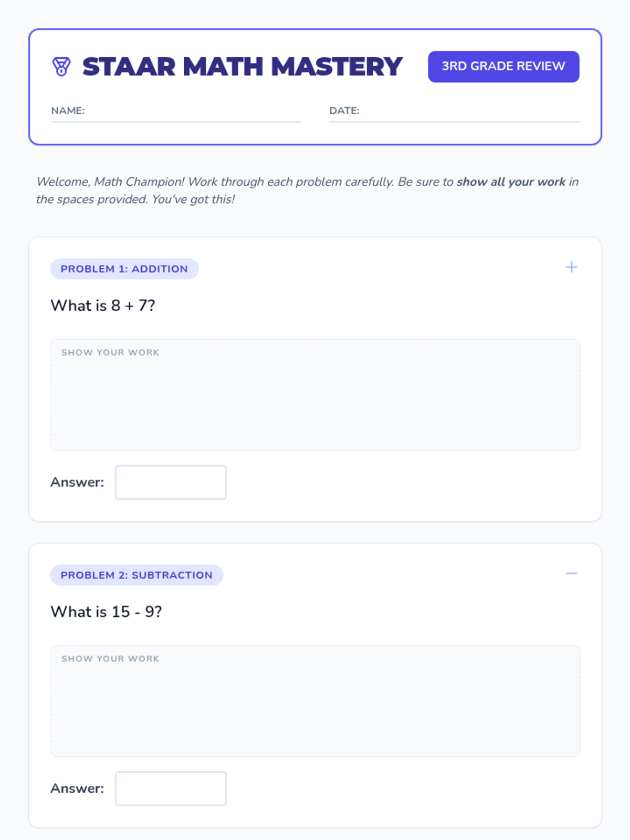Viewport: 630px width, 840px height.
Task: Click the 'Show your work' label in Problem 2
Action: (110, 658)
